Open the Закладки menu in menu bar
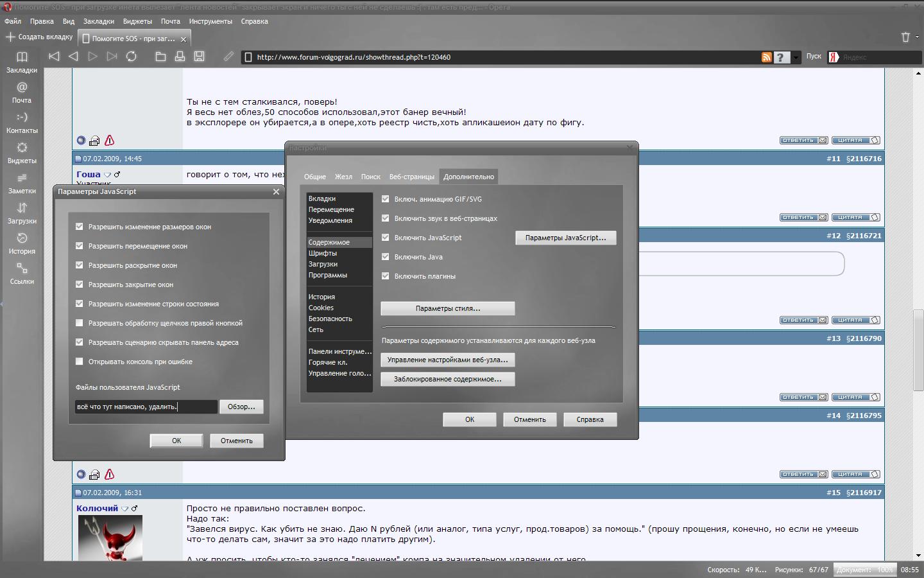The image size is (924, 578). tap(99, 21)
